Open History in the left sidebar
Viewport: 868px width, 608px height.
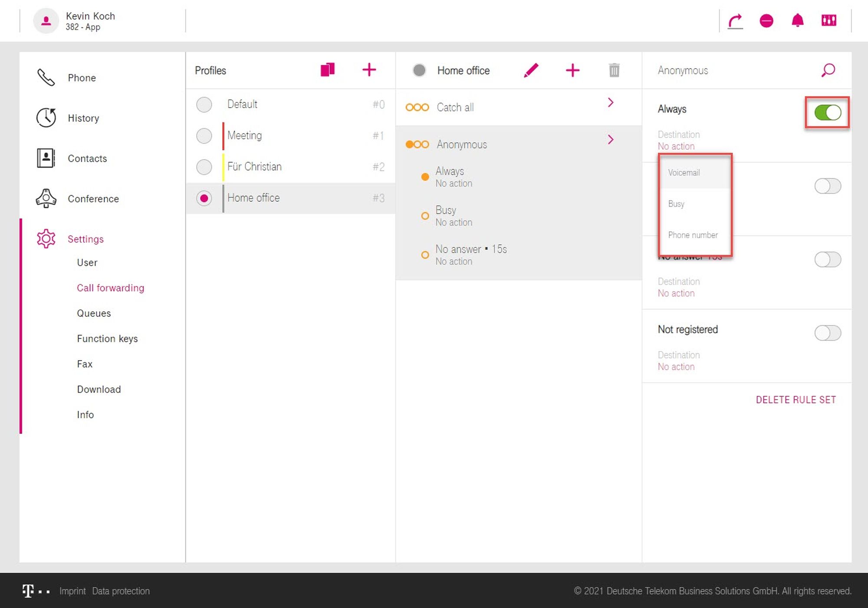click(83, 118)
